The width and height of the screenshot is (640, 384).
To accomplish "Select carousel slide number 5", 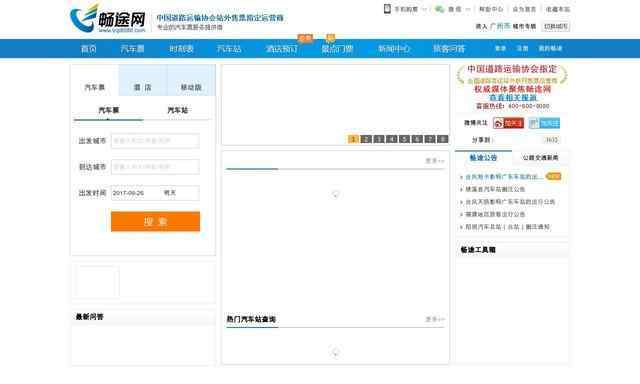I will pos(404,139).
